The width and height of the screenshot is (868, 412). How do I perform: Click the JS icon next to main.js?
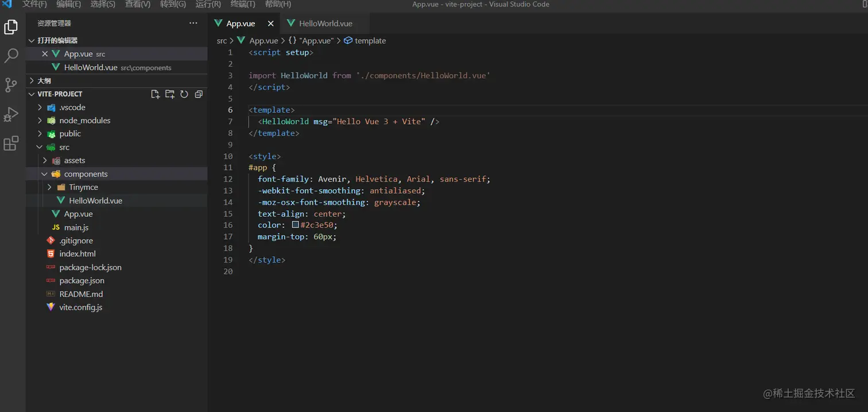click(x=56, y=228)
